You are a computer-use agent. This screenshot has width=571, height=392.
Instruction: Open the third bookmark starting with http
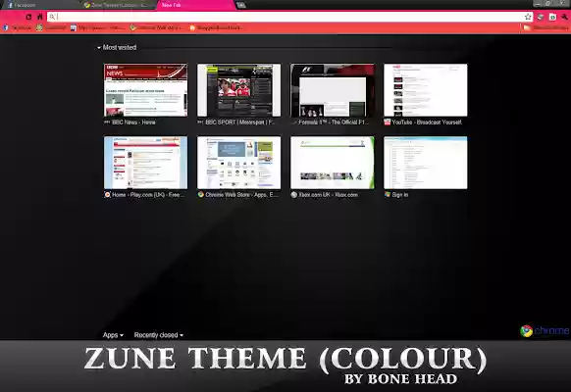(97, 27)
